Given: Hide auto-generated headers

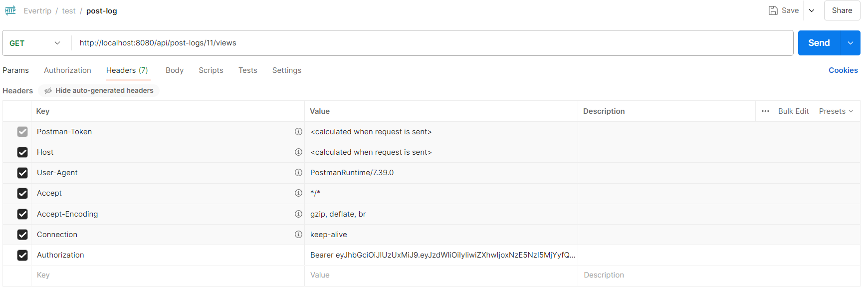Looking at the screenshot, I should coord(99,90).
